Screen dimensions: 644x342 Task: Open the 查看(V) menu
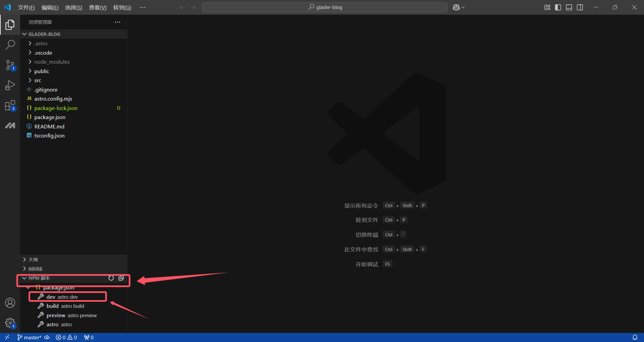coord(97,7)
